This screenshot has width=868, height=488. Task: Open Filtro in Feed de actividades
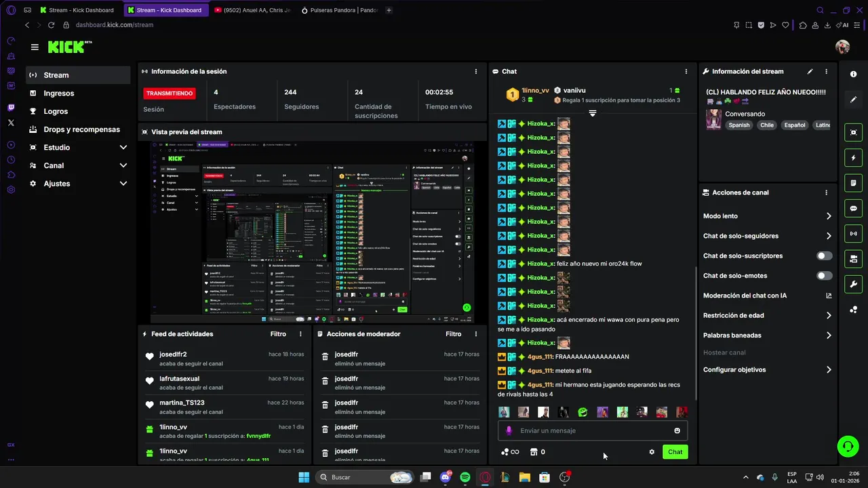coord(278,334)
